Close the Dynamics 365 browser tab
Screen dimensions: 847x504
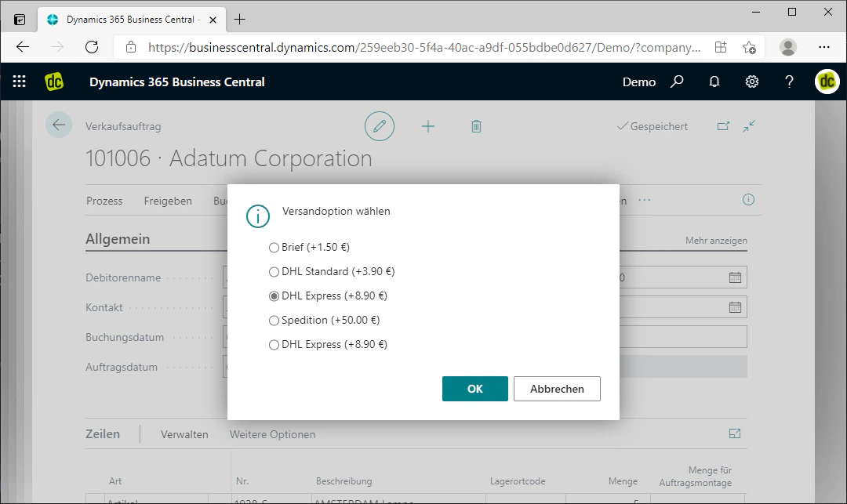pos(213,20)
